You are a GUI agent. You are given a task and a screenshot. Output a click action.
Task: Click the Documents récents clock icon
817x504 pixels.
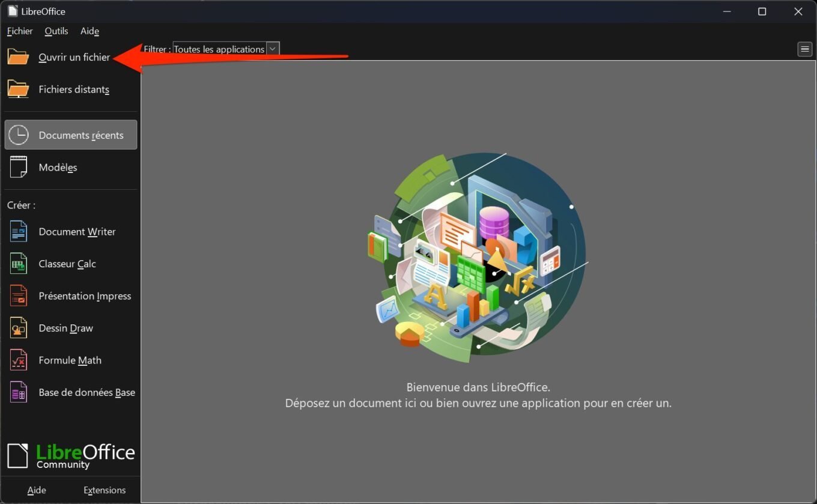click(19, 135)
